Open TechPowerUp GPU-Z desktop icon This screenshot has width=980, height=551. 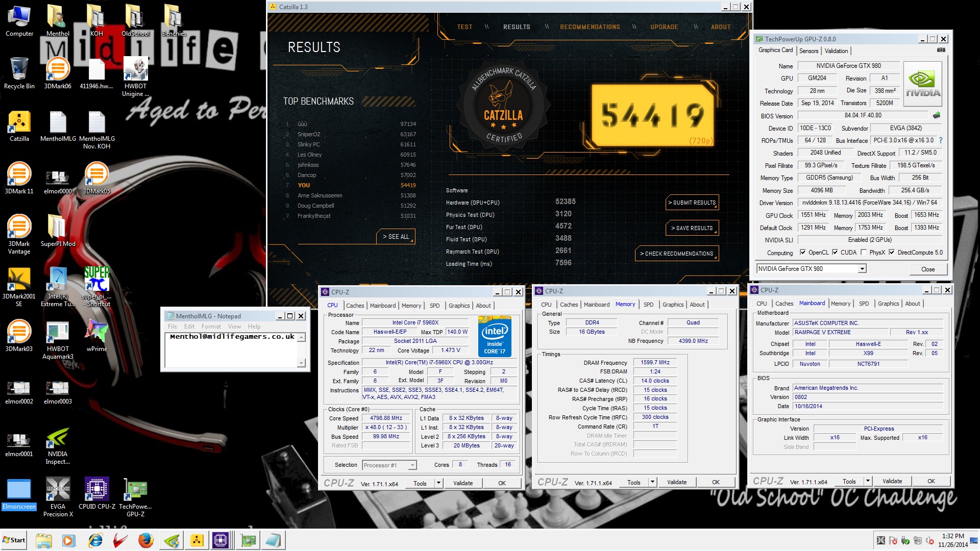(x=135, y=497)
